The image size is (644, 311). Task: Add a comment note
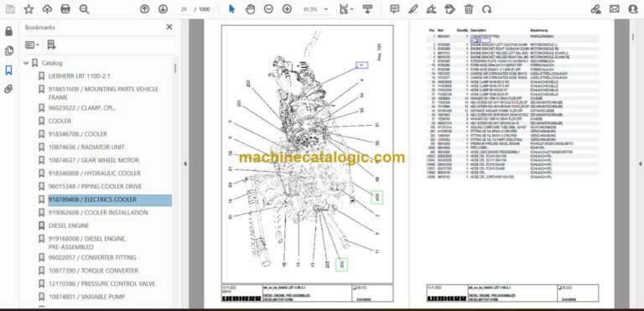tap(395, 9)
